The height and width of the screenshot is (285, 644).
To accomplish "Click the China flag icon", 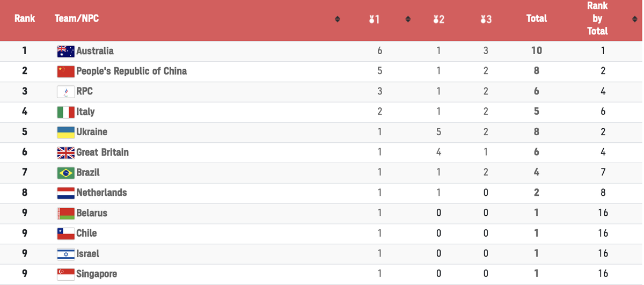I will coord(65,71).
